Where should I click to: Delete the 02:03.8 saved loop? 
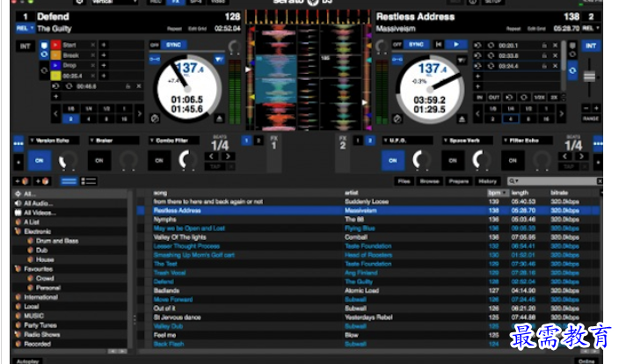coord(555,55)
